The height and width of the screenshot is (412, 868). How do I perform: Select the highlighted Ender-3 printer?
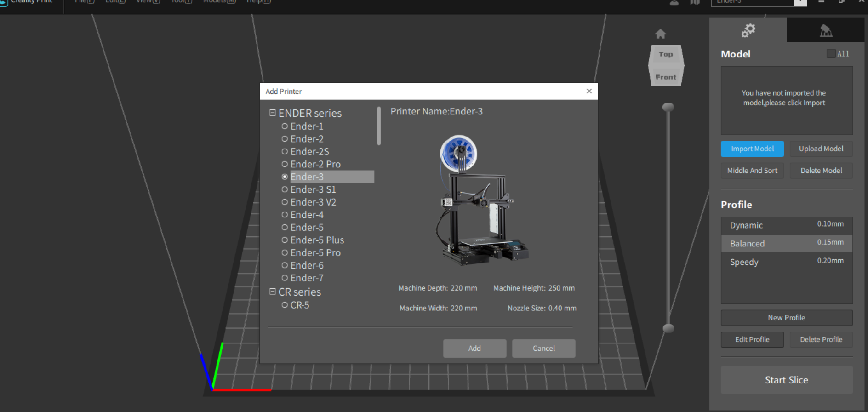(328, 177)
